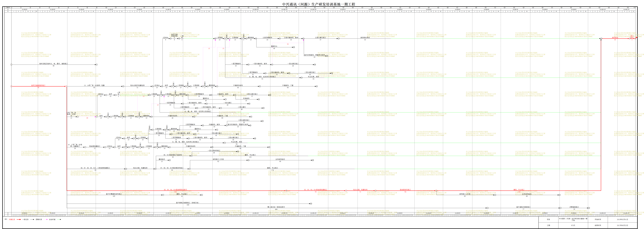Viewport: 644px width, 229px height.
Task: Click the red task B2、B3、B4、B14宿舍楼场地移交
Action: pos(175,190)
